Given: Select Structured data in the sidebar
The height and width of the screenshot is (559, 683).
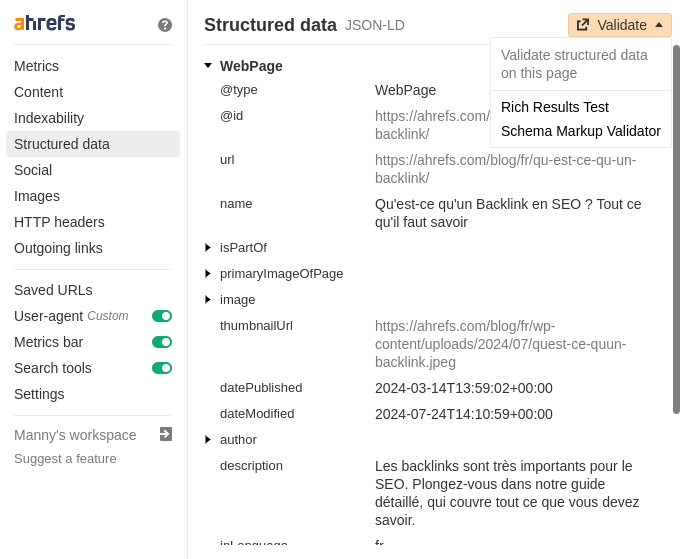Looking at the screenshot, I should [93, 144].
